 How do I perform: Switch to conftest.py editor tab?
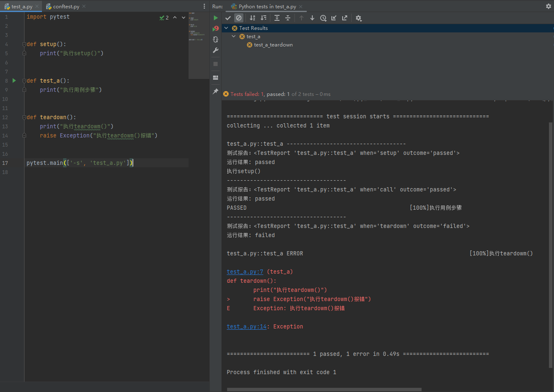[66, 7]
